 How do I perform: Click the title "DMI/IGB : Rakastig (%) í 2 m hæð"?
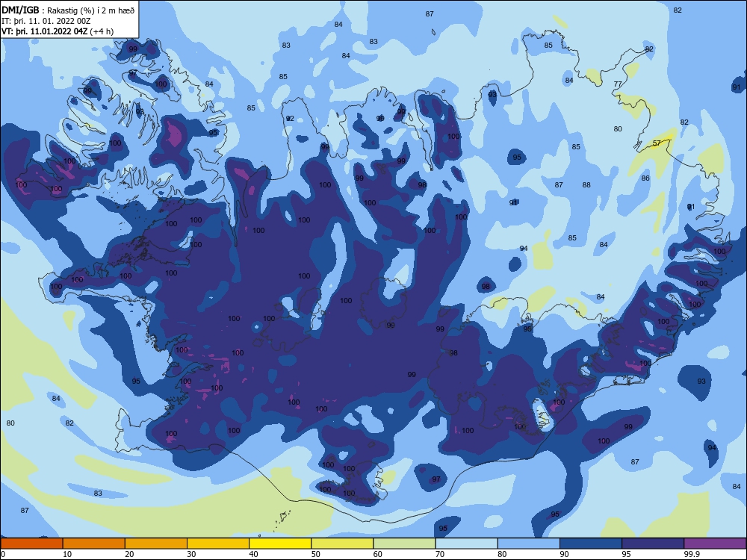coord(68,10)
